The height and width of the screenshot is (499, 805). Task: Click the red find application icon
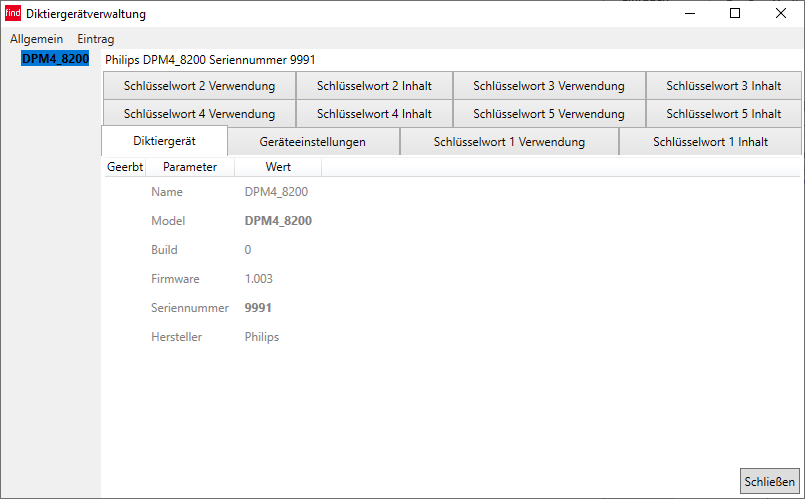[13, 13]
